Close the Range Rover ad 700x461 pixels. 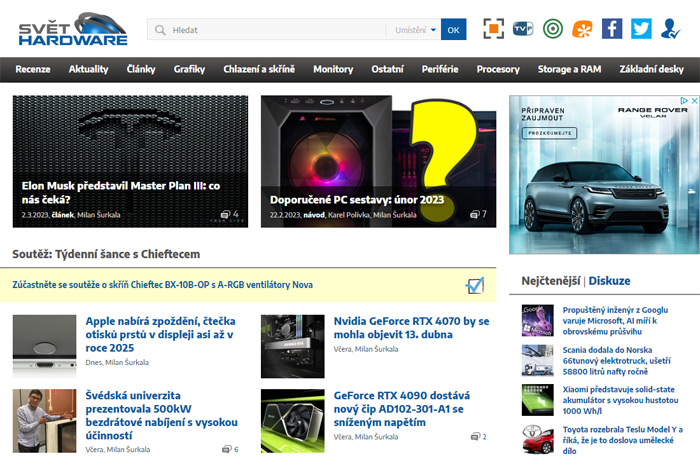click(693, 101)
